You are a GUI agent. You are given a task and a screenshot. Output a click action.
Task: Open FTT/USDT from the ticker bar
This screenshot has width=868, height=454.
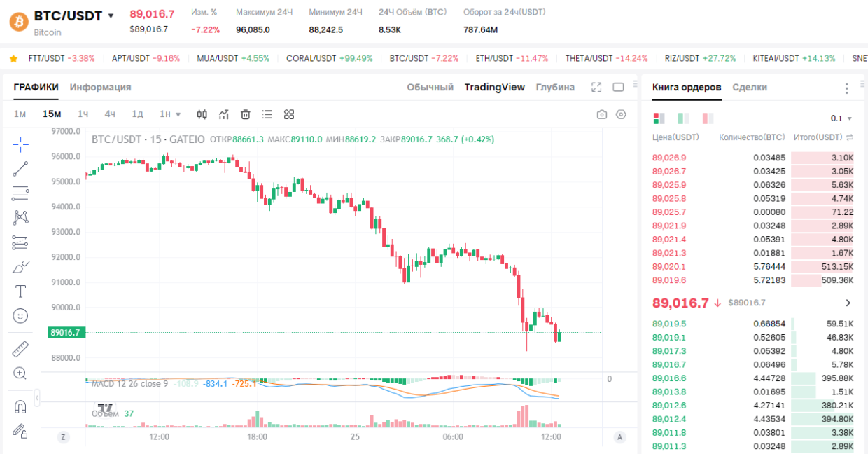point(62,58)
